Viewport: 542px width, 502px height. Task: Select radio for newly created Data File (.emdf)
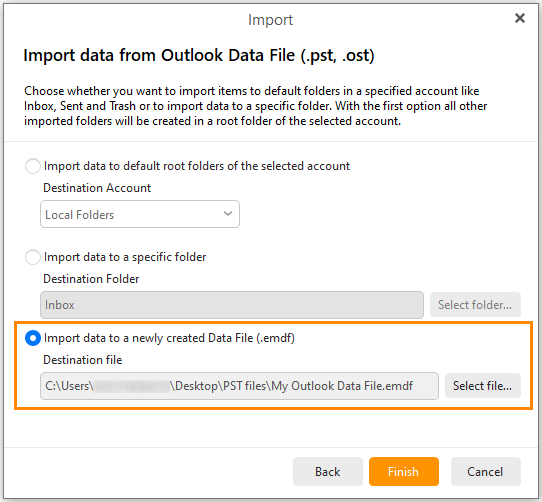[x=33, y=338]
